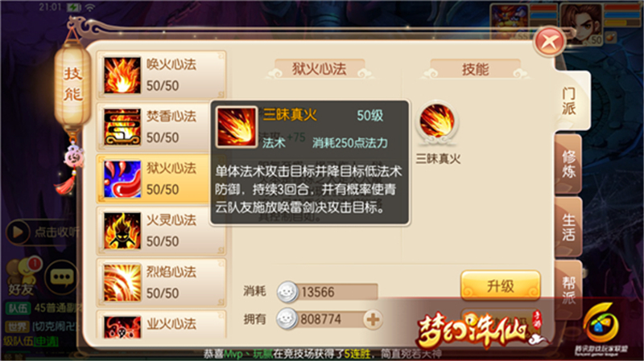The image size is (644, 361).
Task: Select the 唤火心法 flame skill icon
Action: pyautogui.click(x=122, y=75)
